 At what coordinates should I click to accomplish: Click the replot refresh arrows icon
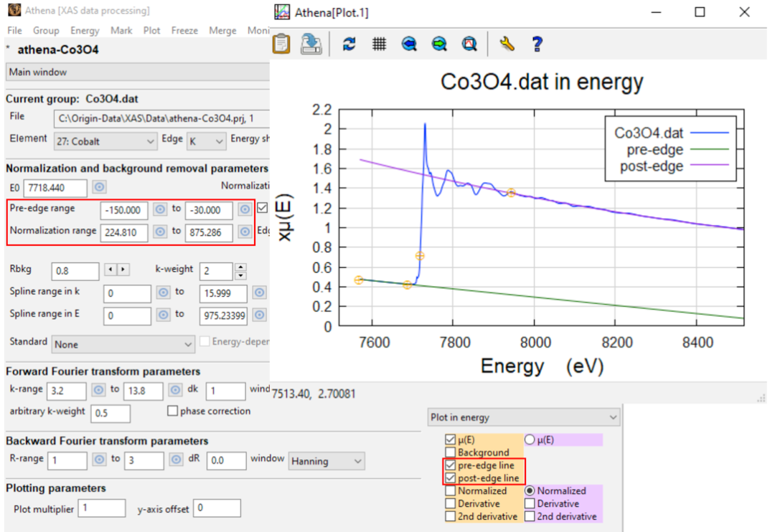point(349,44)
